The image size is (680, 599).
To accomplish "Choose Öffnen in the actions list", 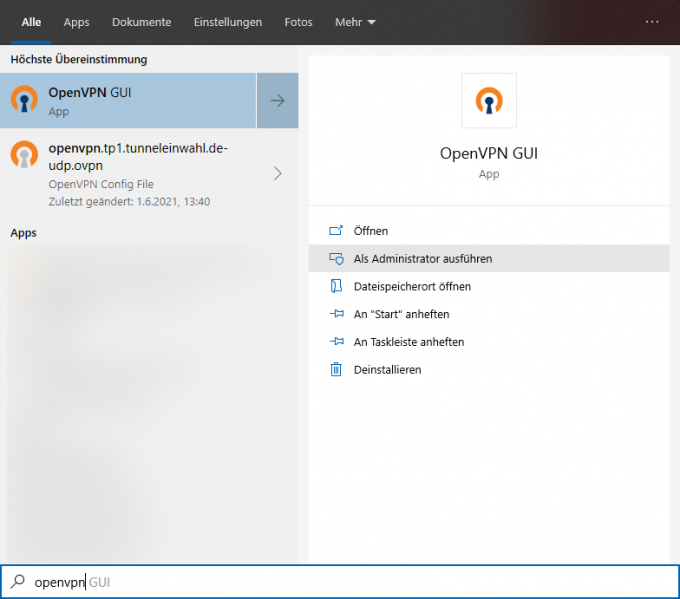I will coord(489,231).
